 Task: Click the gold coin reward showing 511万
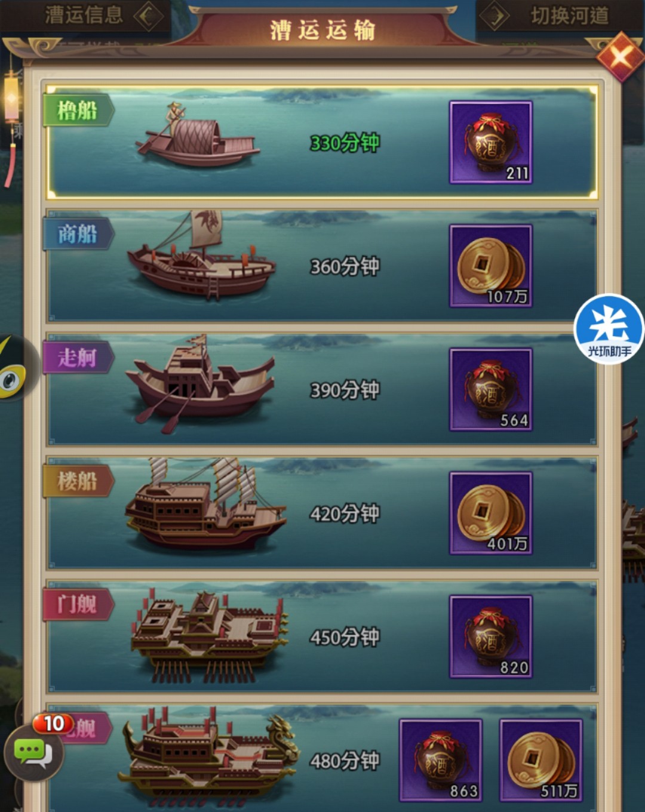click(541, 760)
